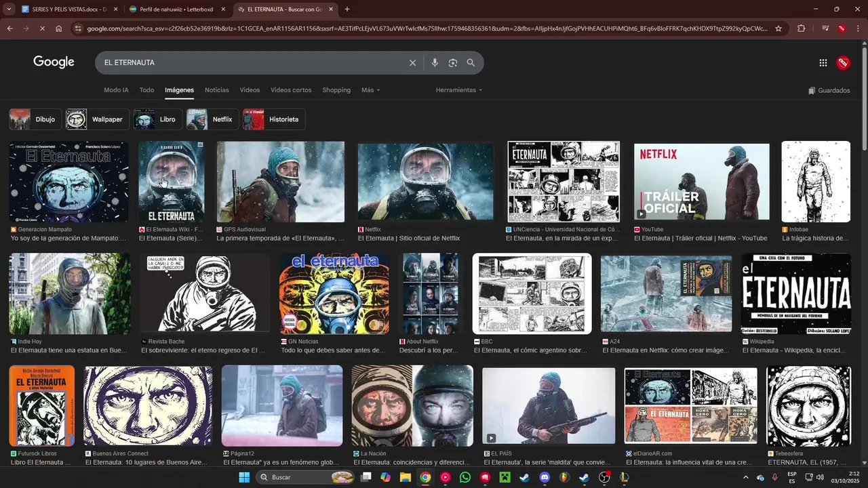
Task: Switch to Videos cortos tab
Action: pos(291,90)
